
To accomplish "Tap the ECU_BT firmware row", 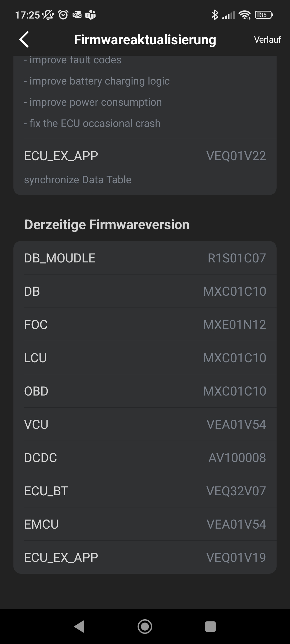I will [x=145, y=491].
